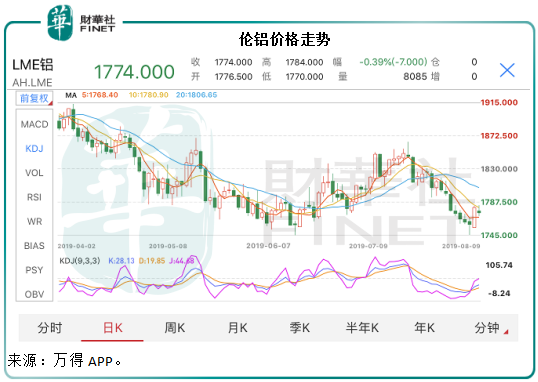This screenshot has height=382, width=538.
Task: Click the 伦铝价格走势 chart title
Action: click(x=284, y=39)
